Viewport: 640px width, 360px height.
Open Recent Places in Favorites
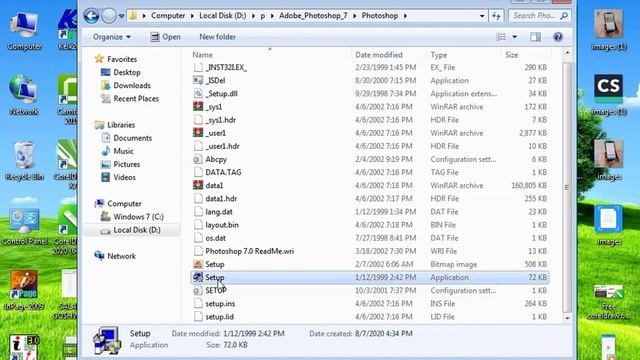click(x=136, y=98)
